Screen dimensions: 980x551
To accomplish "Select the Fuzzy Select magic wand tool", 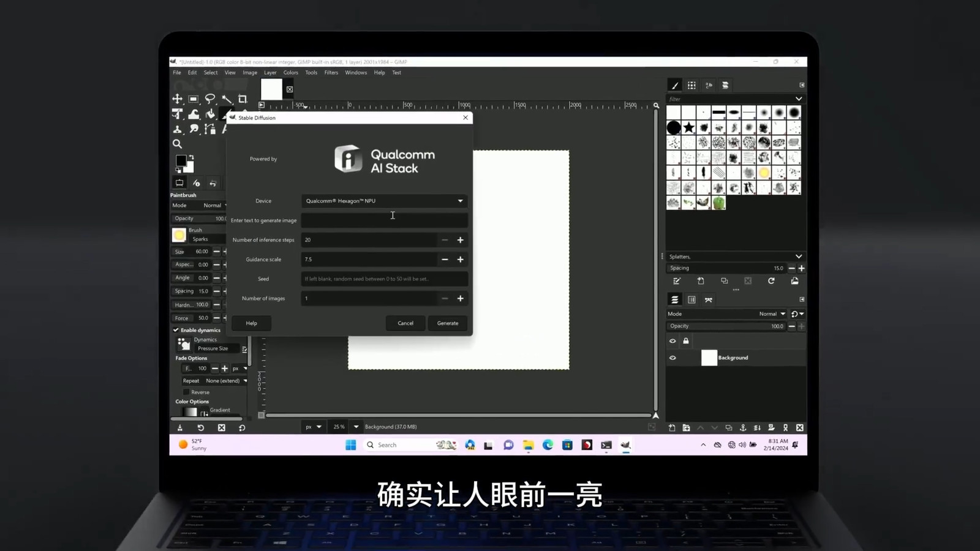I will pos(227,99).
